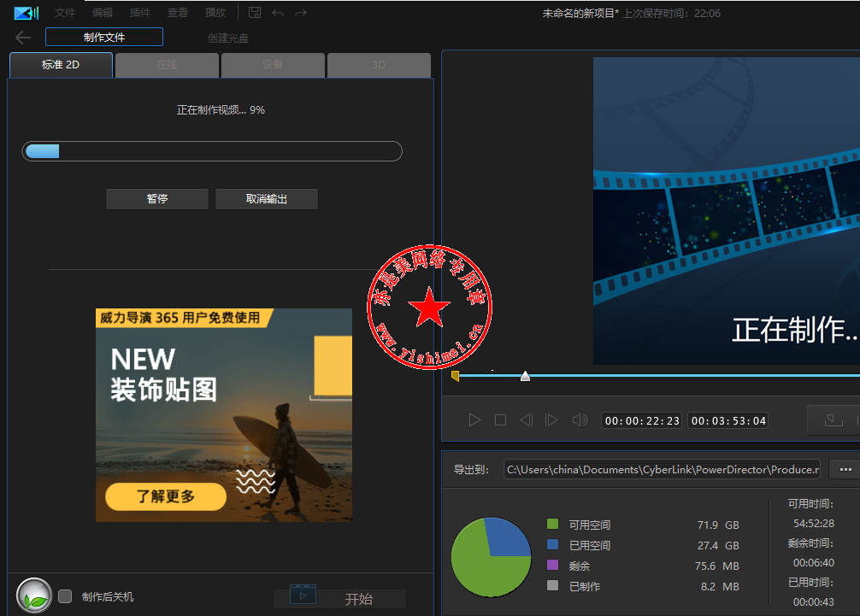Open the 编辑 menu
The width and height of the screenshot is (860, 616).
(103, 13)
